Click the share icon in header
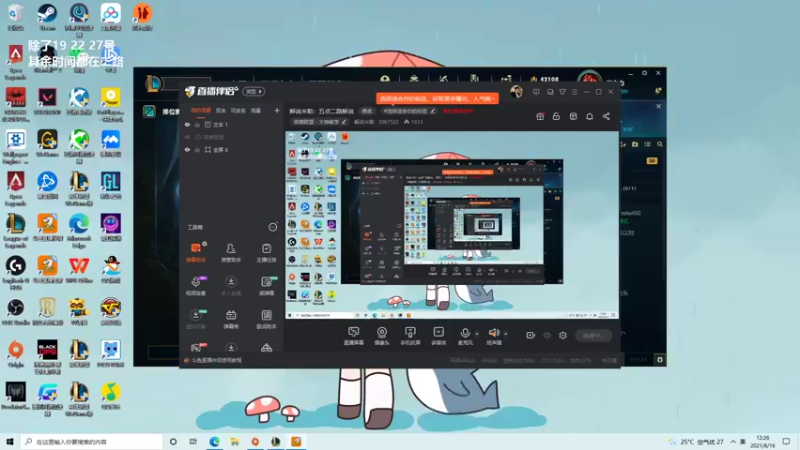This screenshot has height=450, width=800. [x=606, y=116]
